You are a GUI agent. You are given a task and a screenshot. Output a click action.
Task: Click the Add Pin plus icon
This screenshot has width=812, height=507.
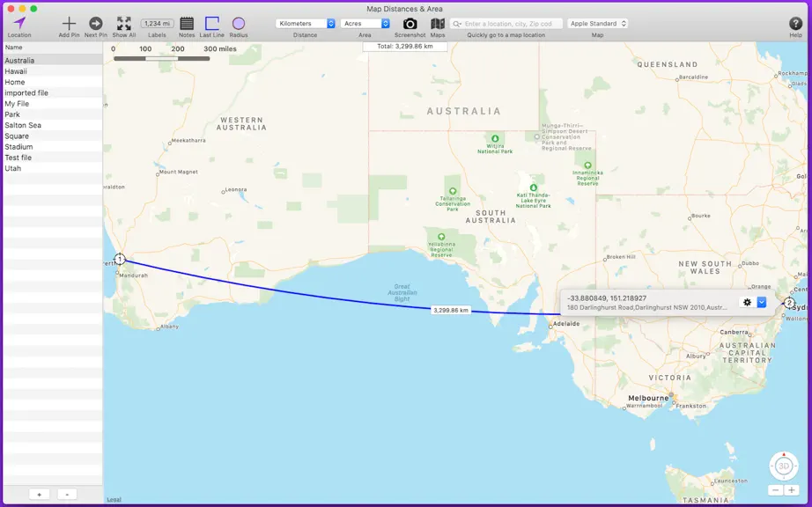coord(69,23)
